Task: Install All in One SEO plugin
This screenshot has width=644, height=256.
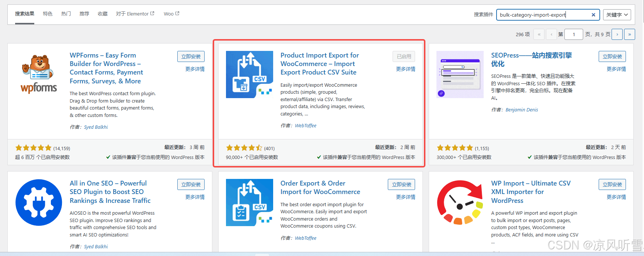Action: (191, 184)
